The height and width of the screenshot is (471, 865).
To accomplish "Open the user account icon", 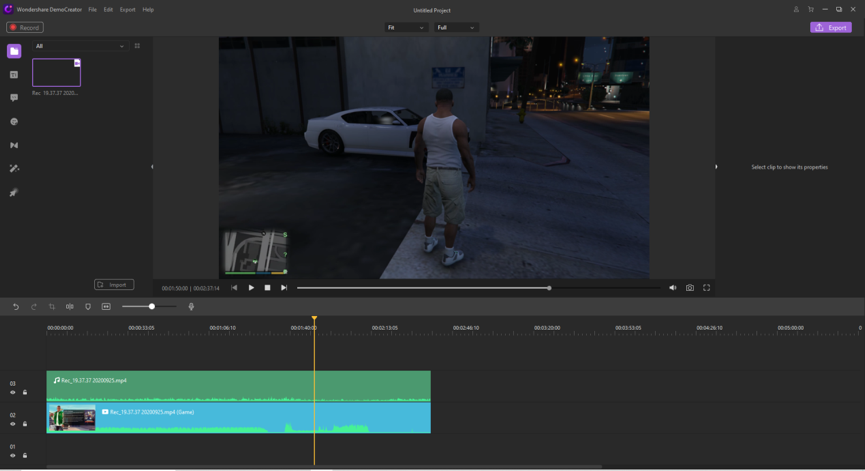I will tap(796, 9).
